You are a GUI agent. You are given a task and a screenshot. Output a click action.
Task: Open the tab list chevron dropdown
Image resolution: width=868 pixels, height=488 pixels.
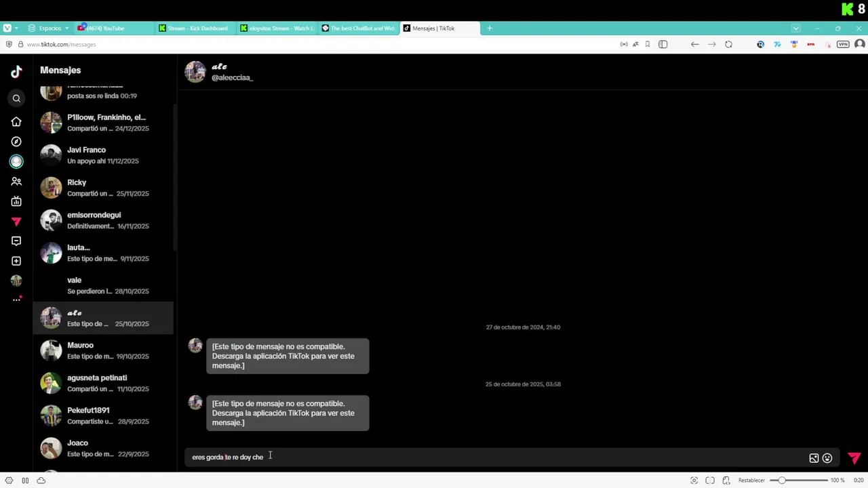pyautogui.click(x=796, y=28)
